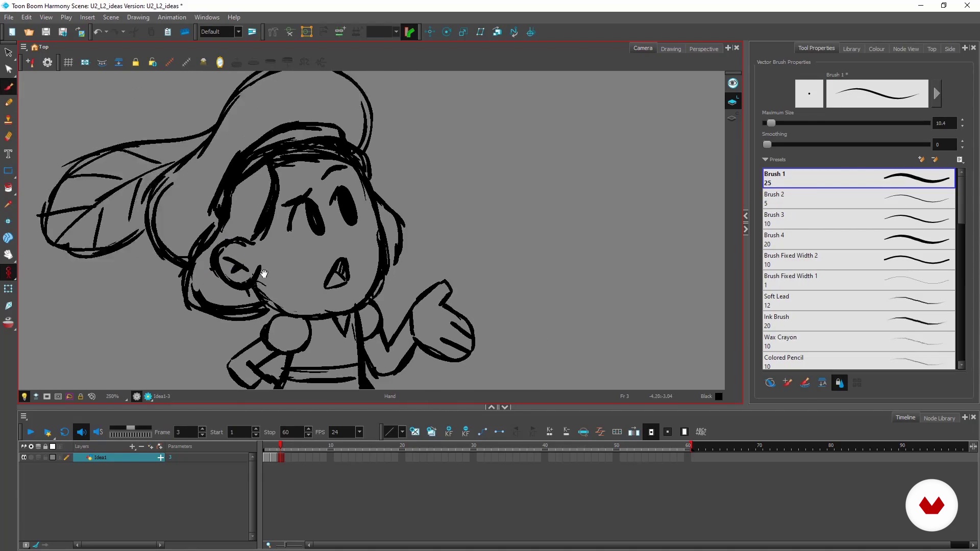Adjust the Maximum Size slider handle
This screenshot has width=980, height=551.
tap(771, 123)
